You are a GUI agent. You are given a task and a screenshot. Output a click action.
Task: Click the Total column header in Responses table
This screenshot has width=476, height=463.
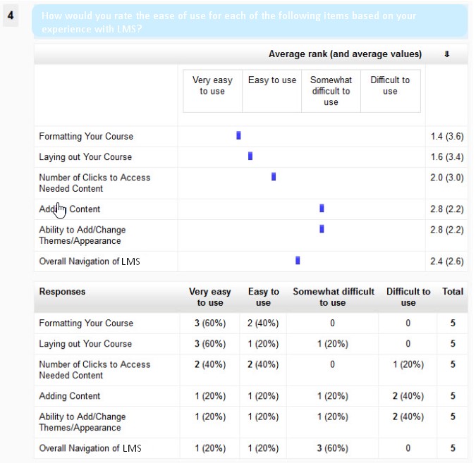(452, 292)
